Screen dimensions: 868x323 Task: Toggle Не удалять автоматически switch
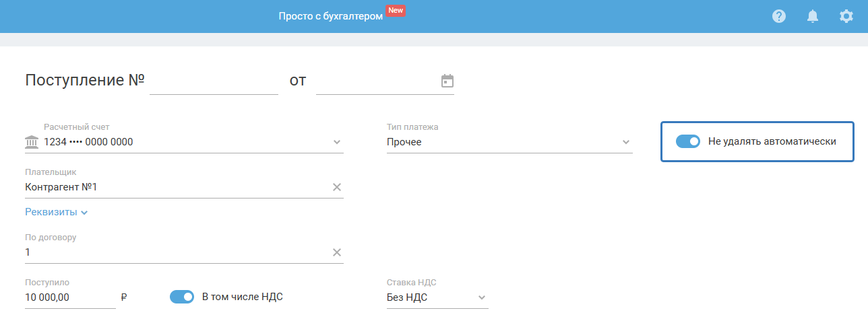point(688,141)
